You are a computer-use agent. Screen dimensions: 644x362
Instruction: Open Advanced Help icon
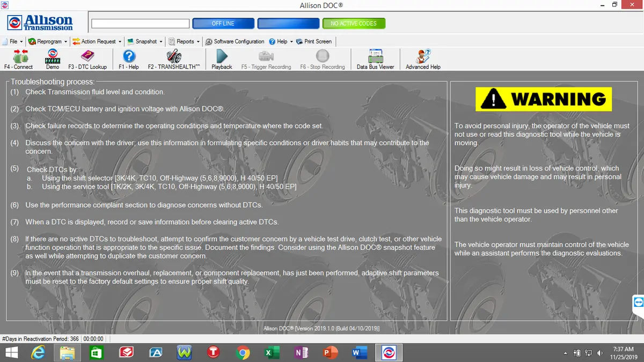click(423, 59)
